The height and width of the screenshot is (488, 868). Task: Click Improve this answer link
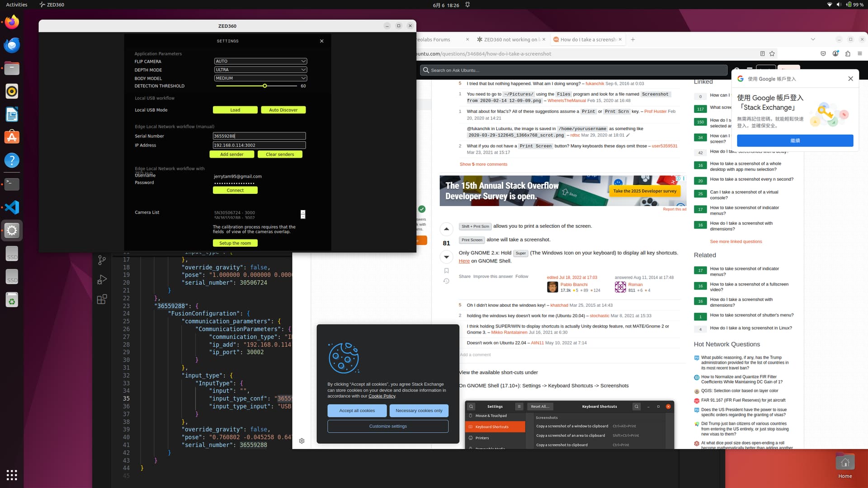(x=493, y=277)
